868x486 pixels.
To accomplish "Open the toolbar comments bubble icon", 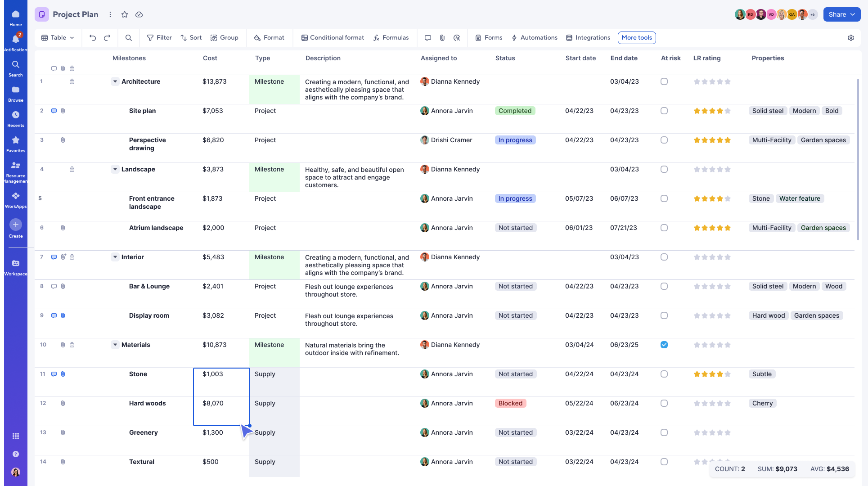I will tap(428, 38).
